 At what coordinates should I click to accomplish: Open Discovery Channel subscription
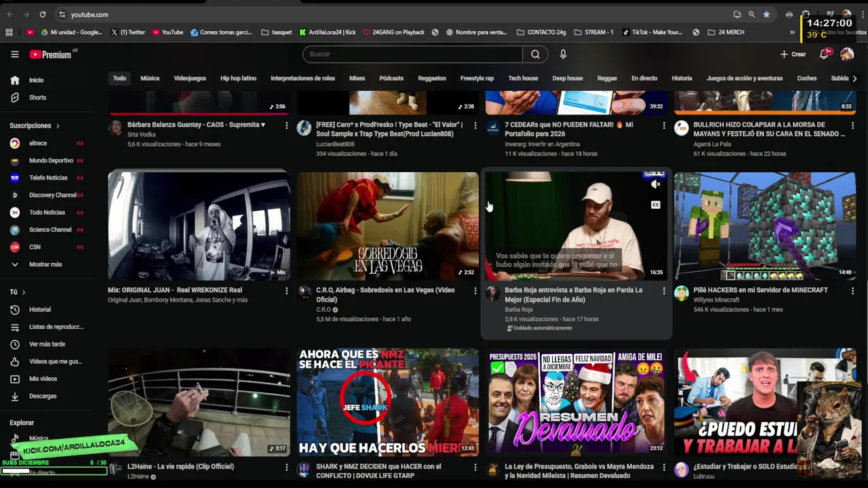click(51, 195)
